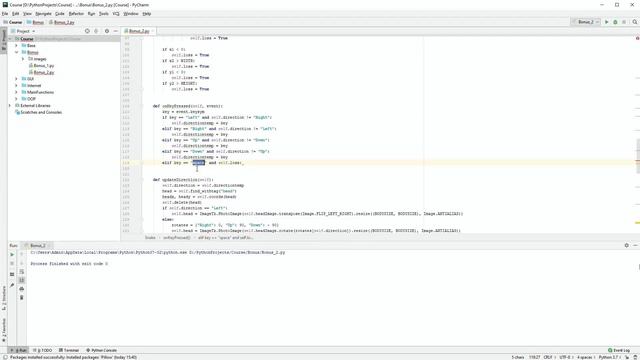640x360 pixels.
Task: Open Favorites side tool window
Action: pyautogui.click(x=4, y=331)
